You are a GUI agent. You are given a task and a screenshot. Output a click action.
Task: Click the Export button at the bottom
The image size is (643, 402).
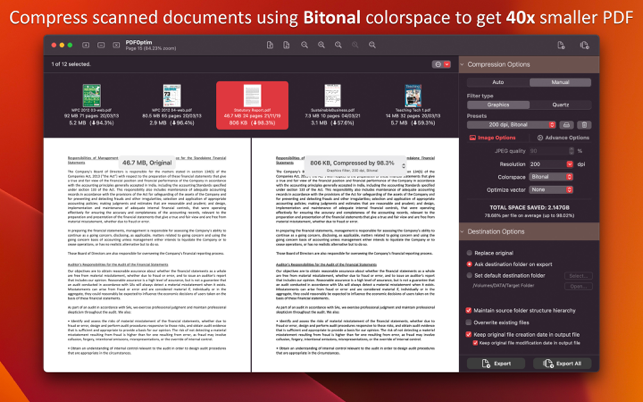click(496, 363)
